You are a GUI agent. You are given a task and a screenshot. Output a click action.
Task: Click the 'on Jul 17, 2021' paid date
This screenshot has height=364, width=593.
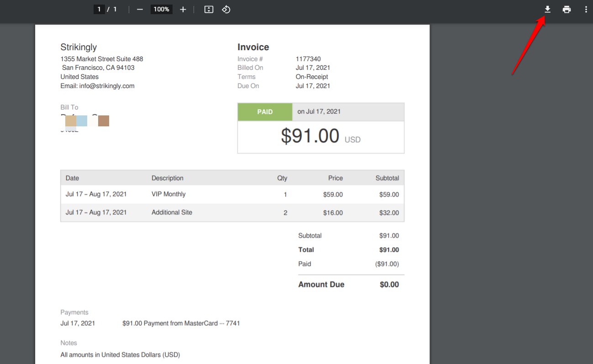319,111
